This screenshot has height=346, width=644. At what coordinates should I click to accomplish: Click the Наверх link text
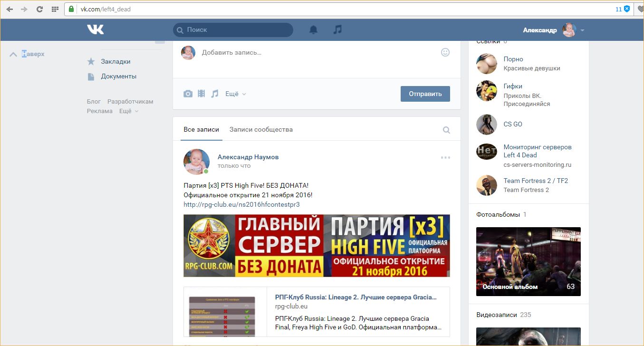coord(33,54)
